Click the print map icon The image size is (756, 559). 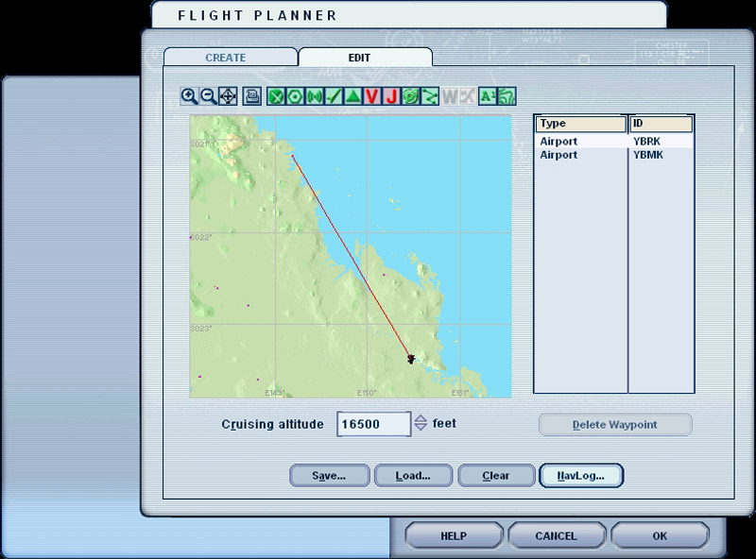click(x=252, y=95)
